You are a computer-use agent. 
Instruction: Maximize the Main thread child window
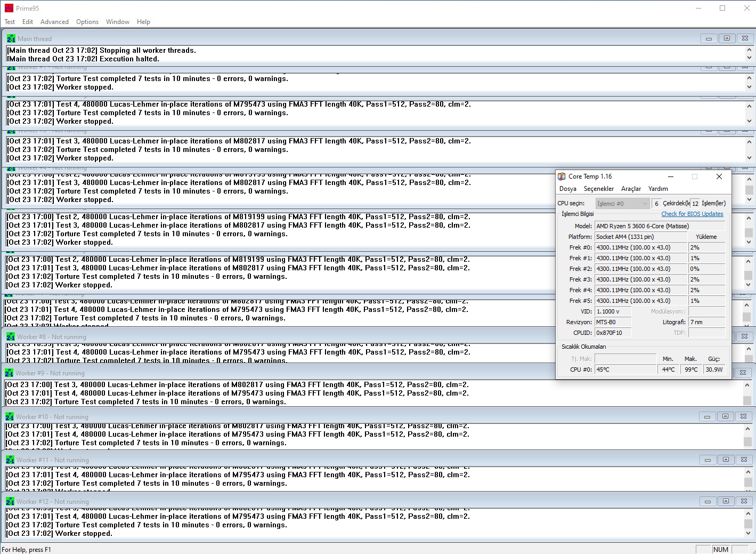click(727, 38)
